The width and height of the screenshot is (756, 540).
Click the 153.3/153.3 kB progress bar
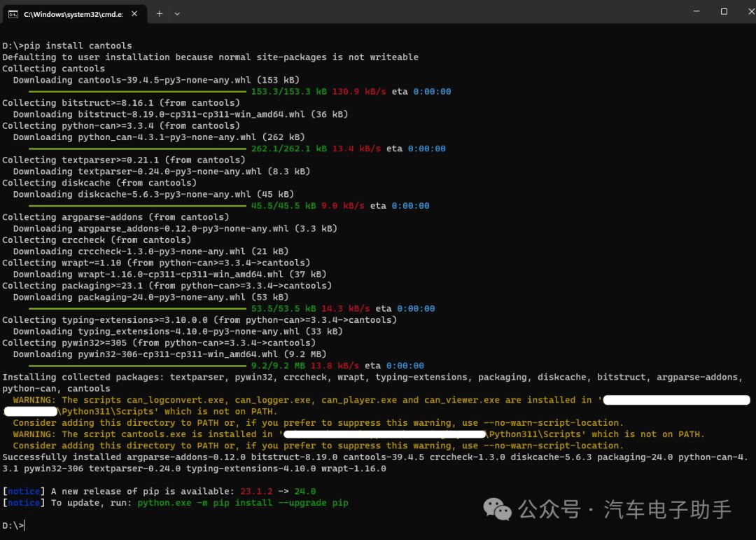(137, 92)
